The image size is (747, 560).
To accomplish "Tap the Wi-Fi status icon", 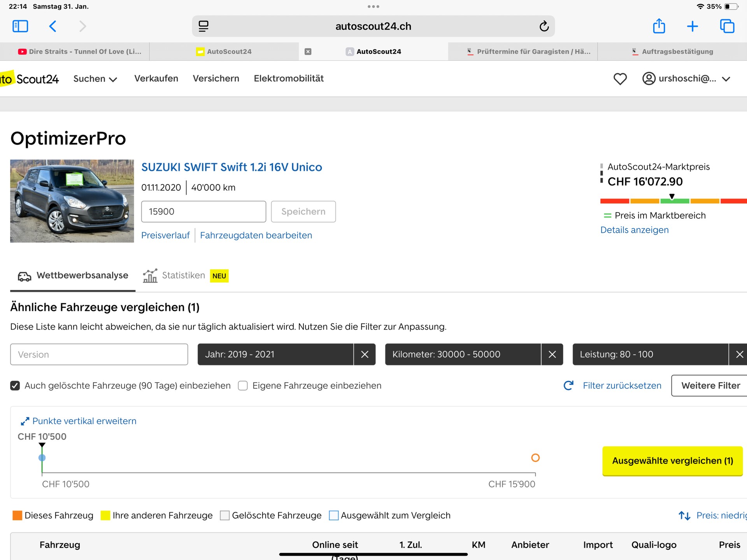I will click(x=700, y=7).
